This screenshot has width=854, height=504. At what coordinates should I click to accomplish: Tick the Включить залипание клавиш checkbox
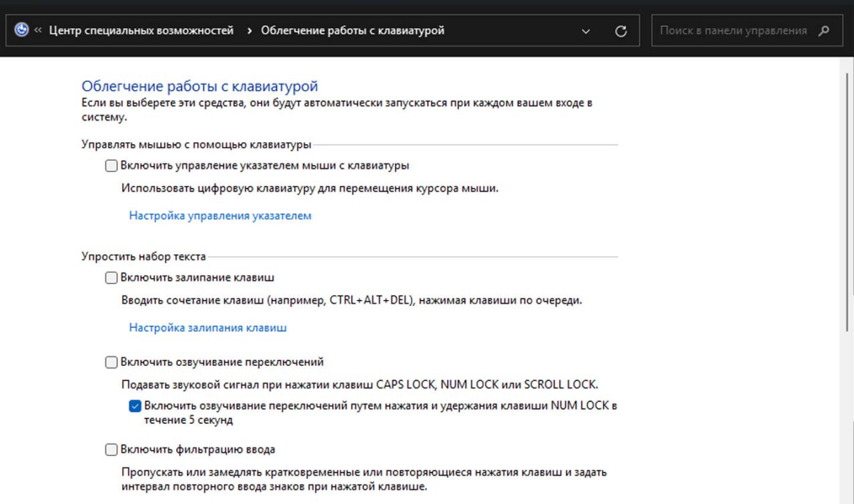[x=111, y=277]
